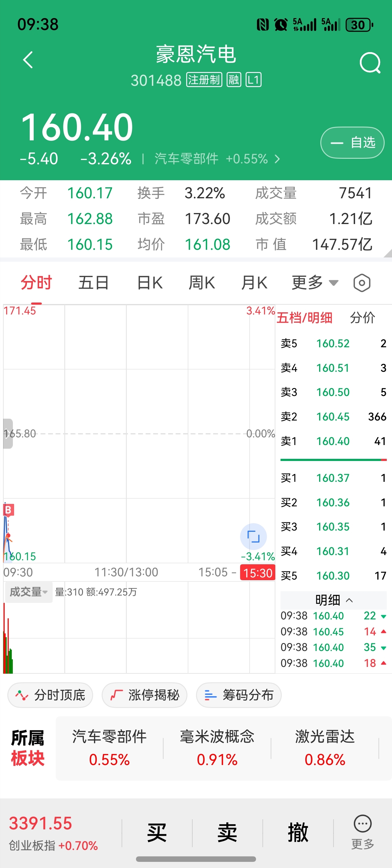Select the 五档/明细 tab
This screenshot has width=392, height=868.
[304, 318]
